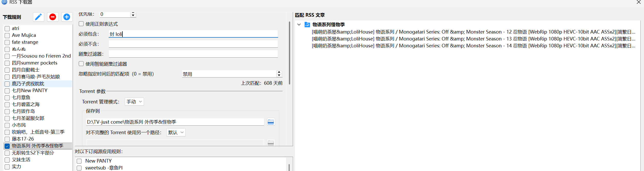Select the Monster Season - 13 忍物语 article
The image size is (644, 171).
tap(473, 39)
